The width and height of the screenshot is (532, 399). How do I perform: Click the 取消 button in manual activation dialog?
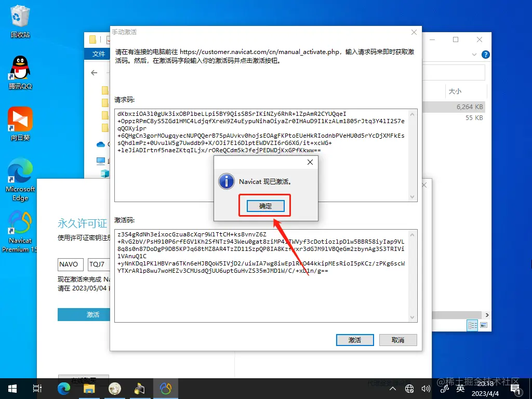click(x=398, y=340)
